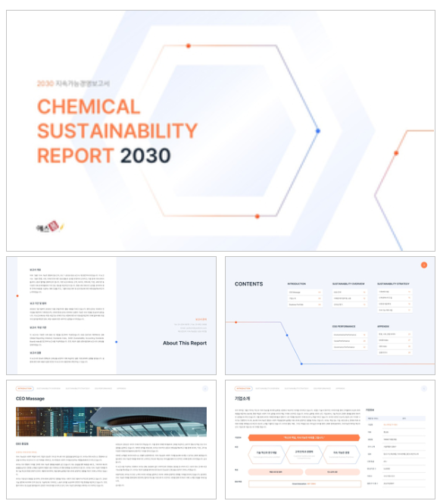Click the orange circle icon on CONTENTS slide
This screenshot has height=504, width=440.
click(424, 265)
